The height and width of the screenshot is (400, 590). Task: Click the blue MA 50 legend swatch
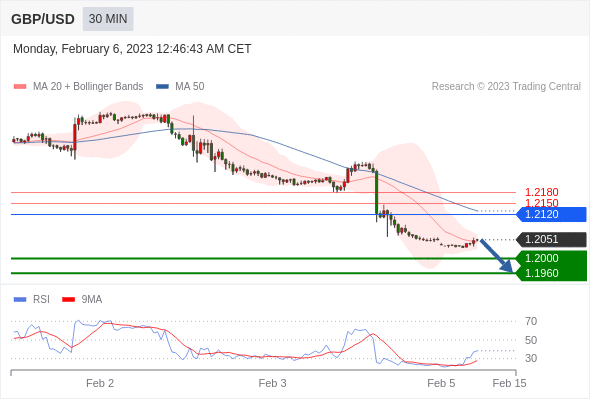pyautogui.click(x=162, y=87)
